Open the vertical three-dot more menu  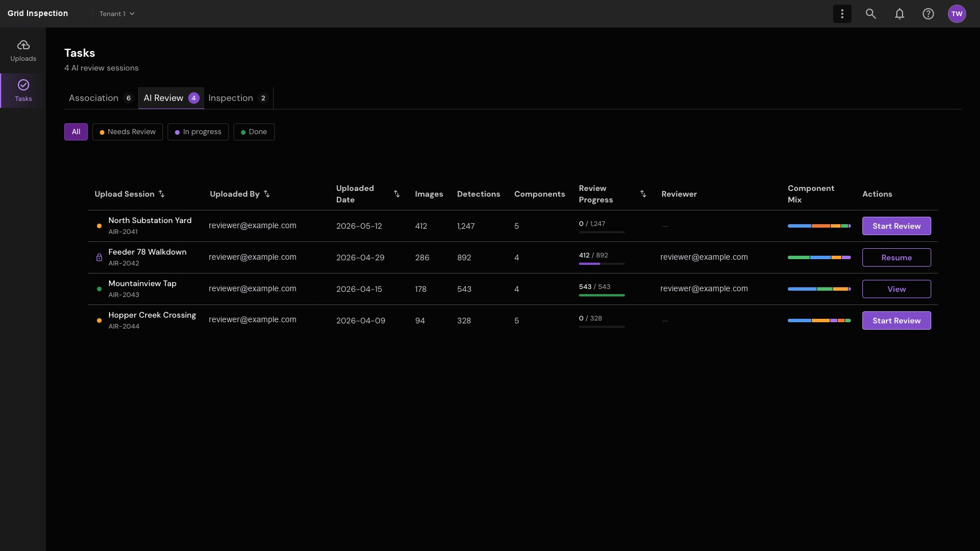(842, 14)
